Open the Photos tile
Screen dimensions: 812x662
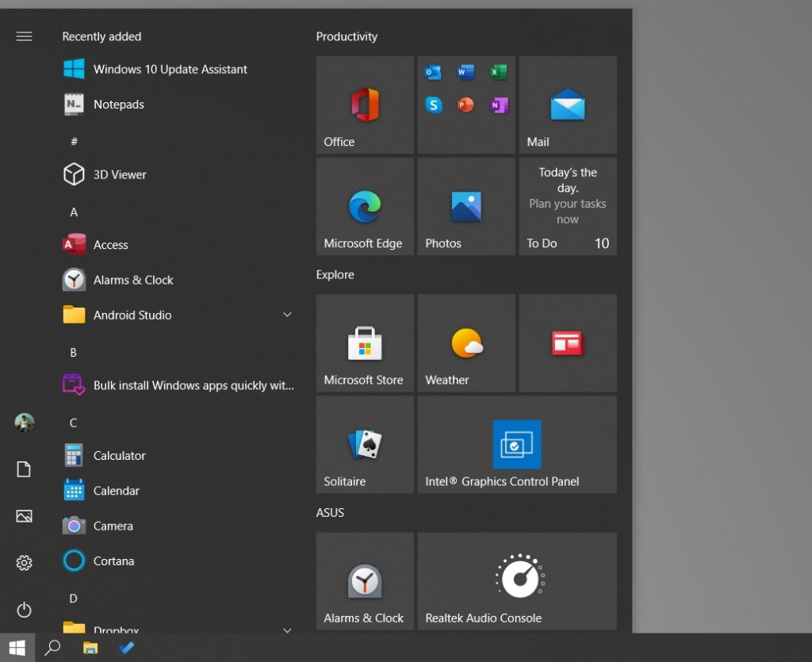(x=465, y=205)
